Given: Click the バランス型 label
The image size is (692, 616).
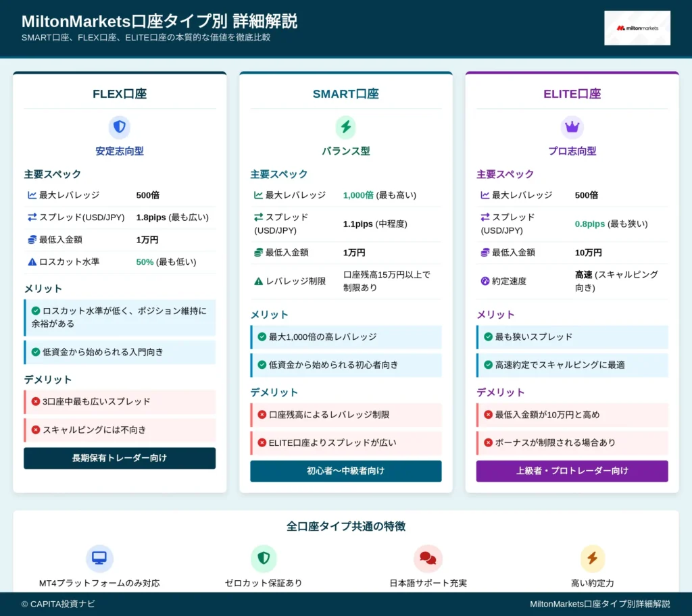Looking at the screenshot, I should tap(345, 151).
